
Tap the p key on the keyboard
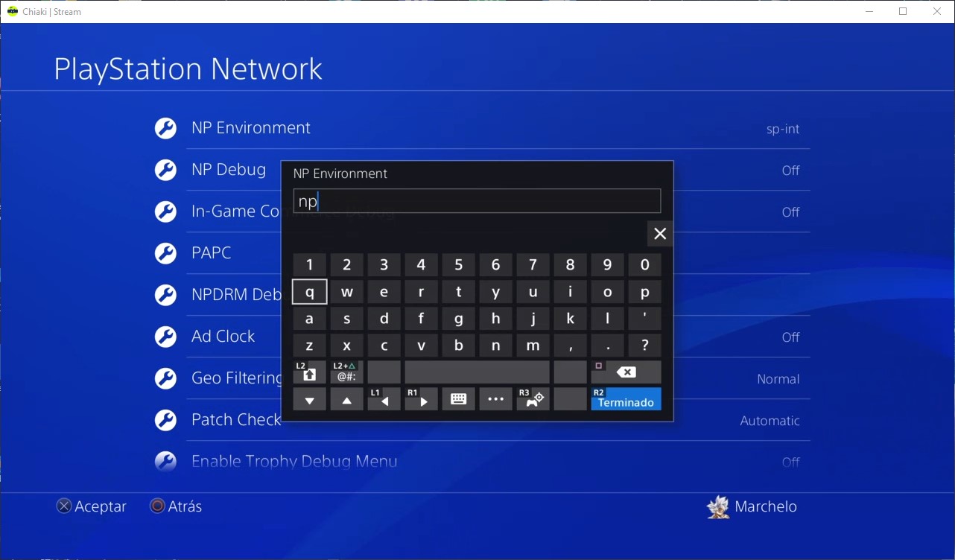tap(645, 292)
